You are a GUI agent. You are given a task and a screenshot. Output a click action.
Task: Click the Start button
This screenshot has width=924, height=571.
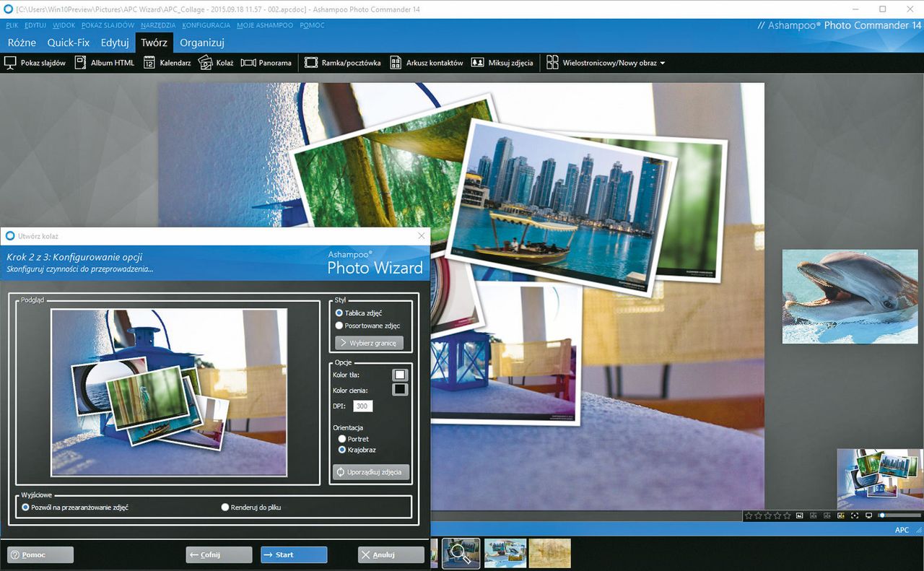(x=294, y=554)
